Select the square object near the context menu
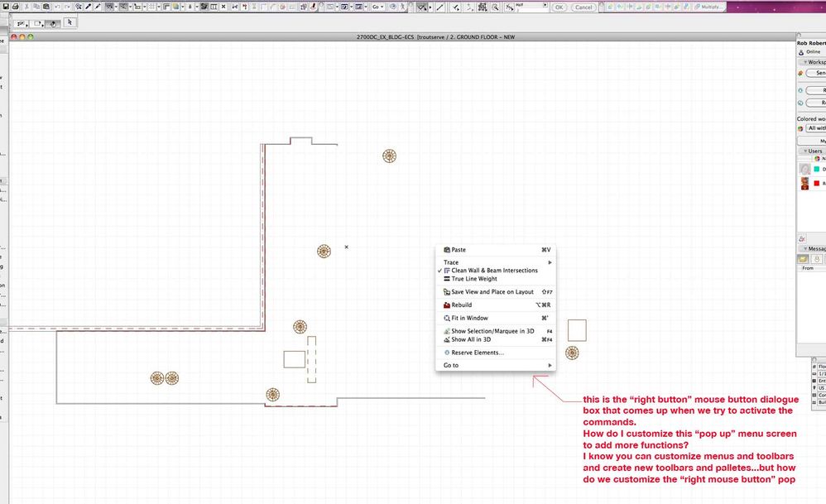 [577, 330]
